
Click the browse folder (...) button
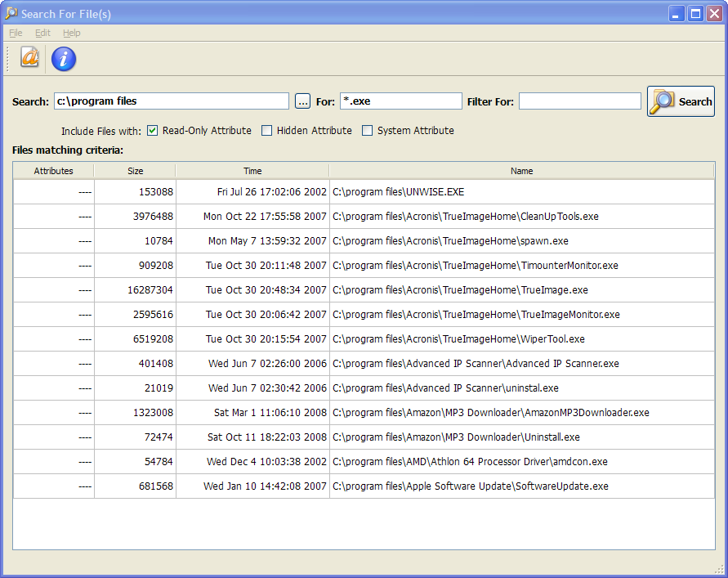[303, 101]
